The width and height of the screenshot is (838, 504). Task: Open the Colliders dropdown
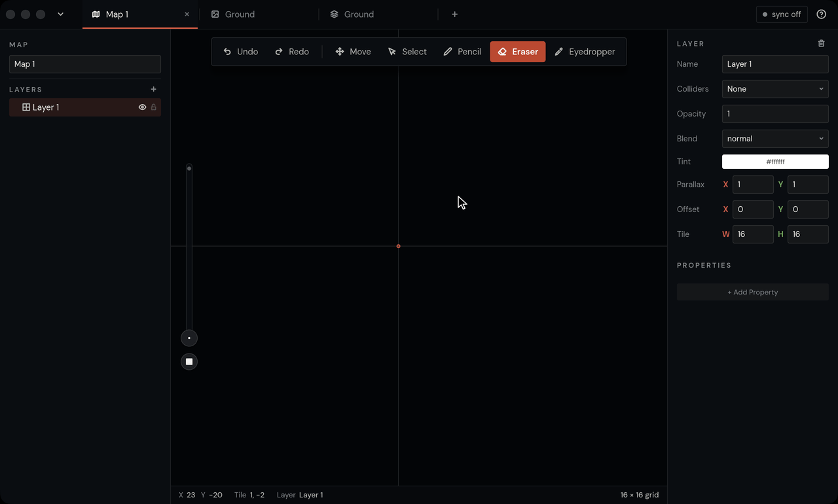coord(775,89)
